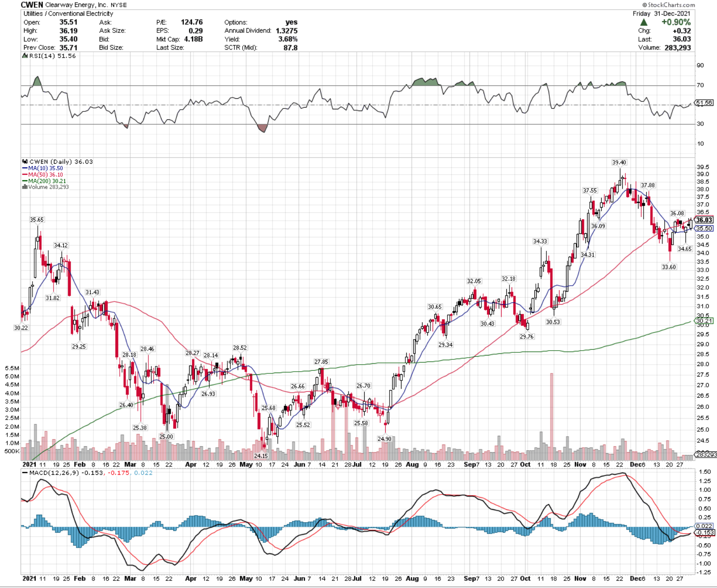This screenshot has width=717, height=588.
Task: Click the 37.88 December peak label
Action: click(648, 185)
